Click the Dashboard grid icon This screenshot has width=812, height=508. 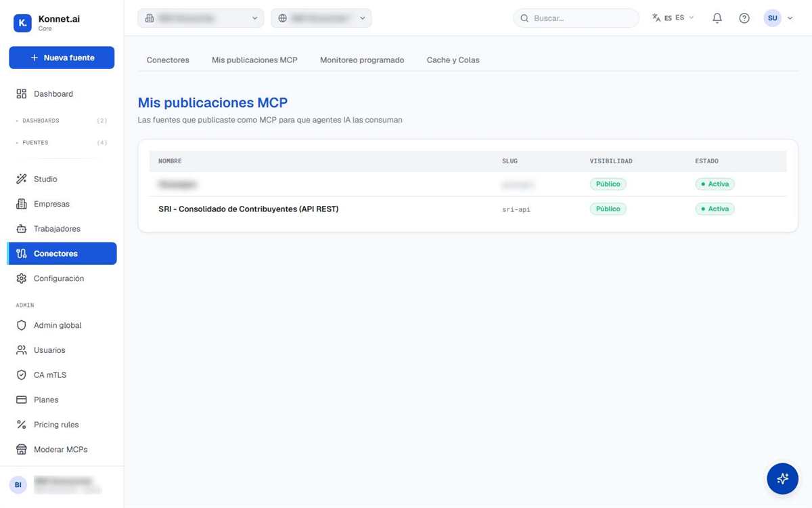point(21,94)
